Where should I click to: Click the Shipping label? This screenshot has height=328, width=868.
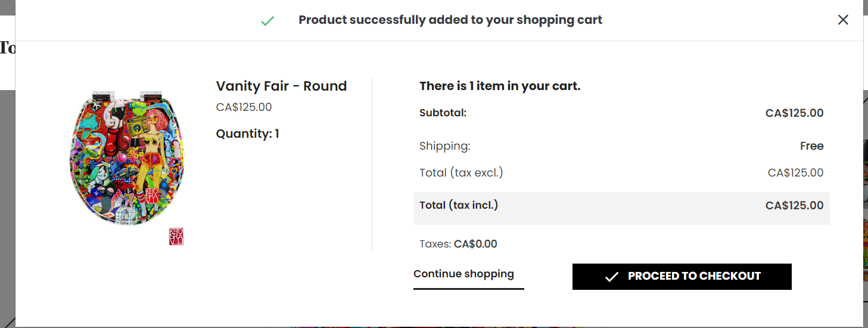(445, 146)
